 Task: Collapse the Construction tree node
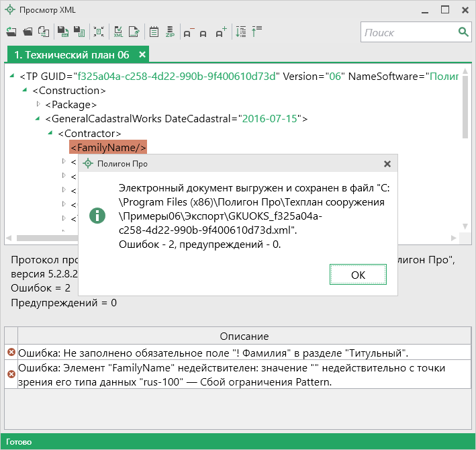[x=25, y=90]
